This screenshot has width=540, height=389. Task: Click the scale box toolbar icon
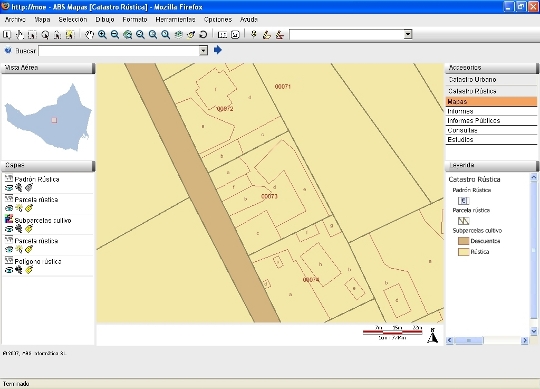[222, 34]
